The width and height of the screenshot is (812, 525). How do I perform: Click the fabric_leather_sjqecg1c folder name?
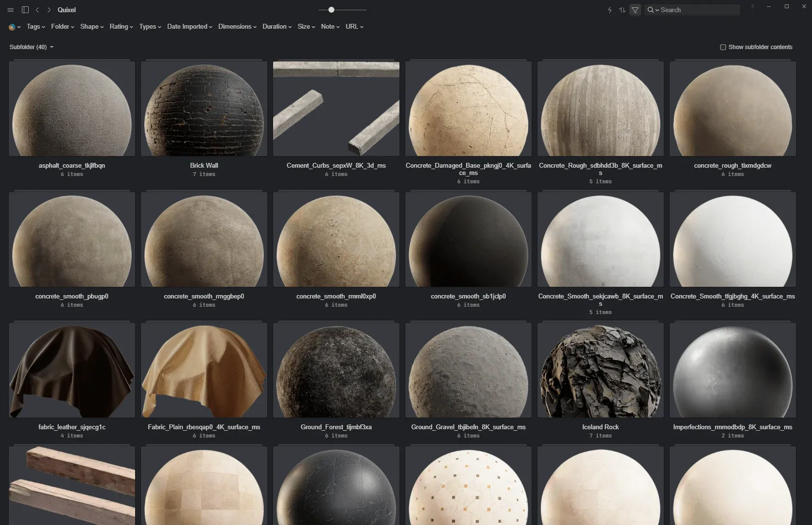click(72, 427)
